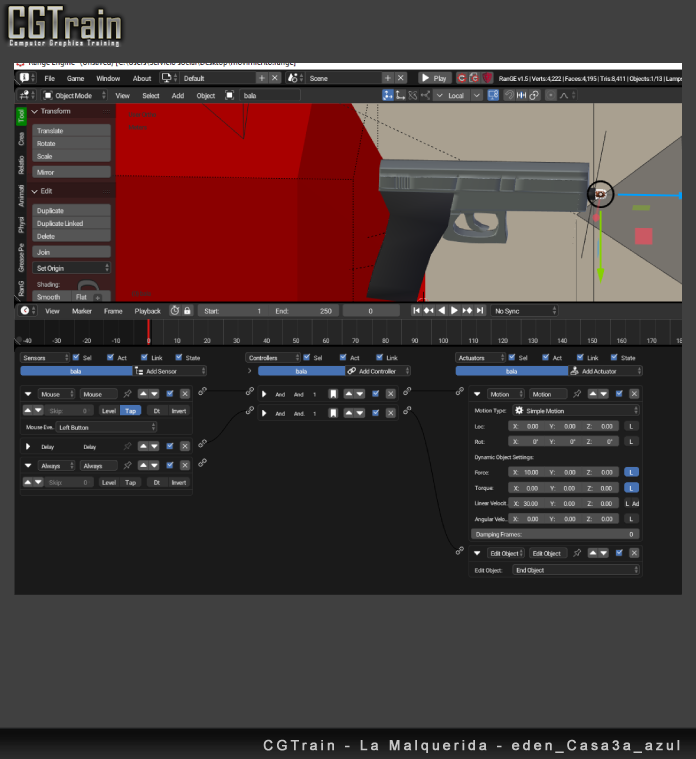The height and width of the screenshot is (759, 696).
Task: Open the Game menu
Action: [x=76, y=78]
